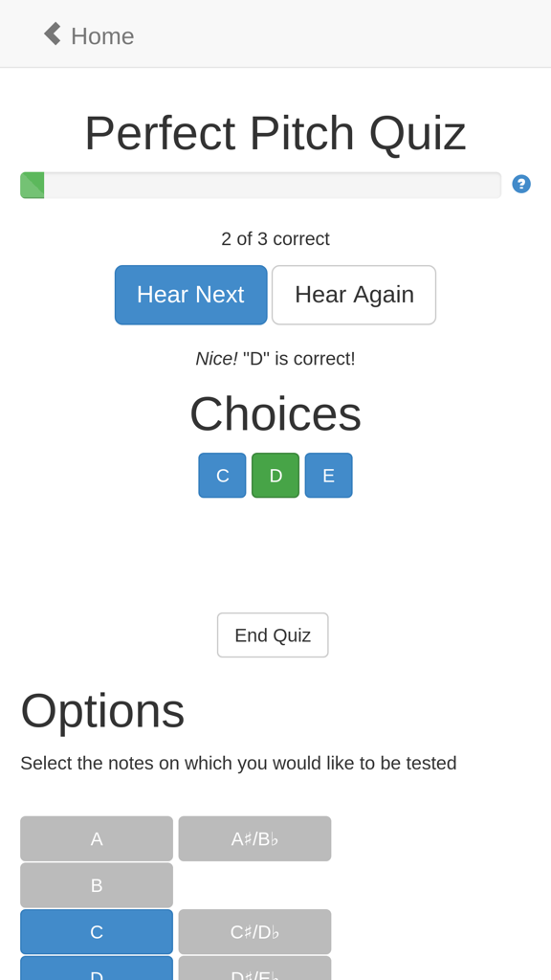Click the Perfect Pitch Quiz title
This screenshot has height=980, width=551.
275,132
